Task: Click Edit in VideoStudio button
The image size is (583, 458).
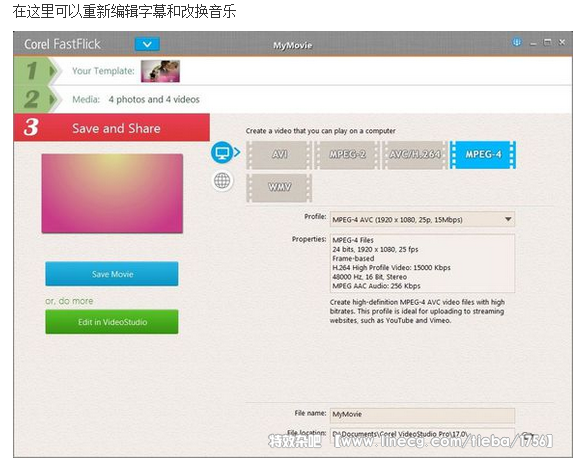Action: [112, 322]
